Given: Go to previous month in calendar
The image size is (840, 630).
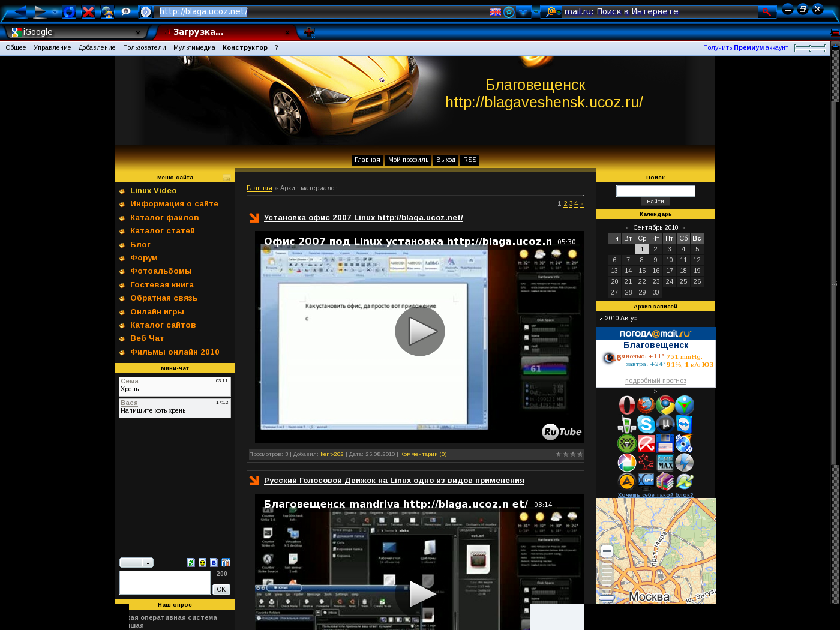Looking at the screenshot, I should [x=627, y=228].
